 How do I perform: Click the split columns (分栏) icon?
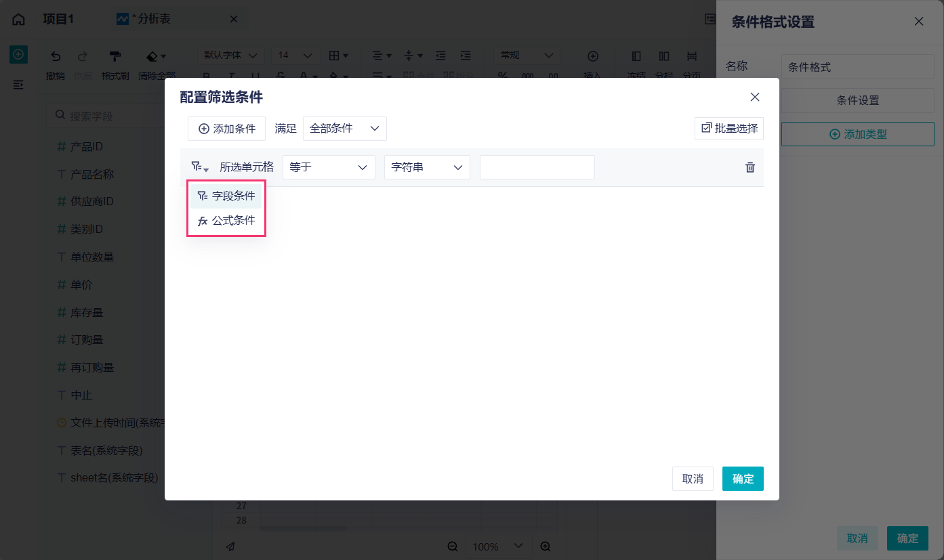664,56
